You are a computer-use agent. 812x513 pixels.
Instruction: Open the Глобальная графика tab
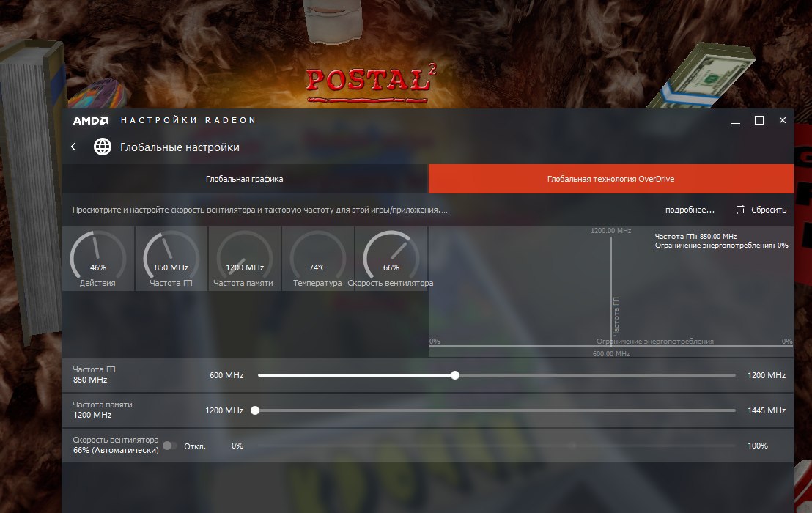(245, 179)
